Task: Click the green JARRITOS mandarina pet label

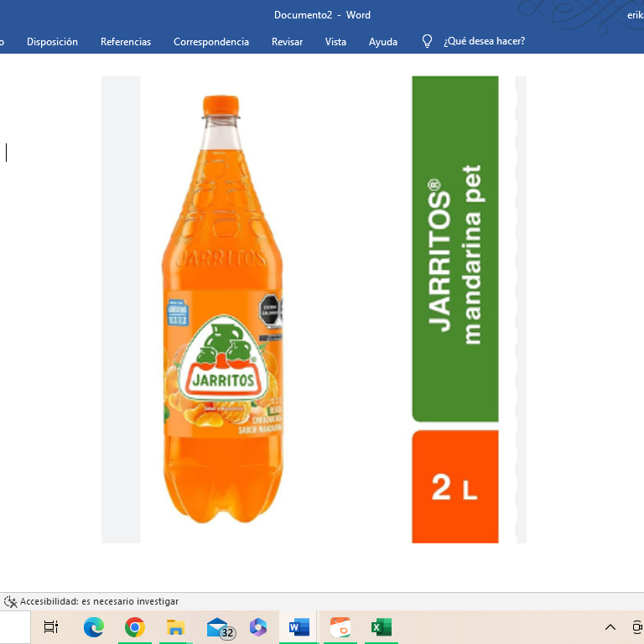Action: pyautogui.click(x=455, y=248)
